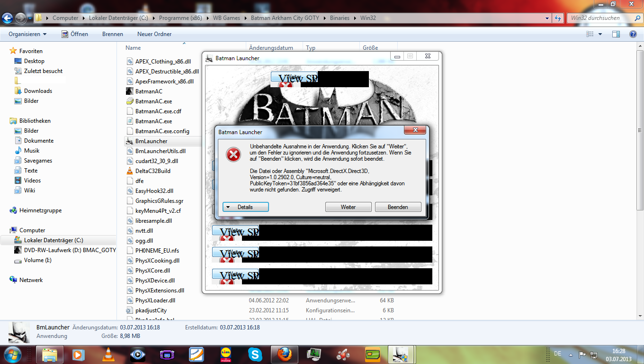The width and height of the screenshot is (644, 364).
Task: Click the network icon in system tray
Action: click(594, 354)
